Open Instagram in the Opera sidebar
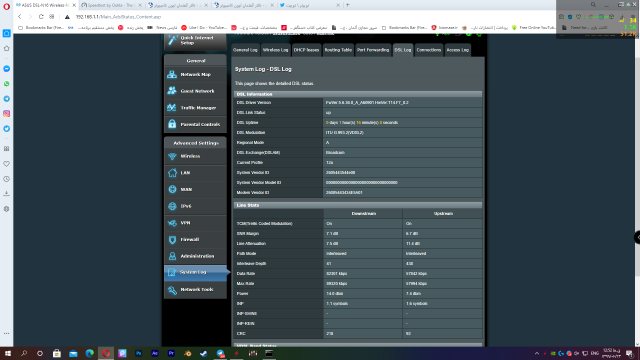640x360 pixels. click(x=7, y=113)
